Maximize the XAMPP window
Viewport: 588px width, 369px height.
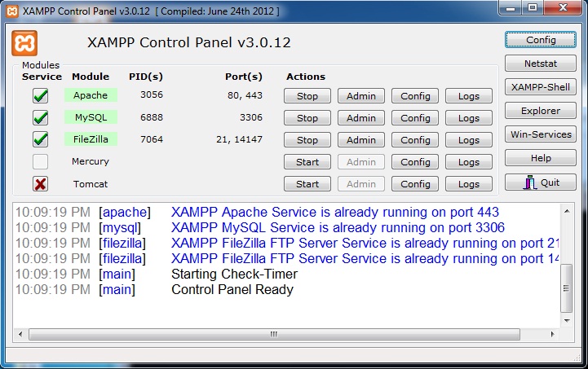(533, 7)
